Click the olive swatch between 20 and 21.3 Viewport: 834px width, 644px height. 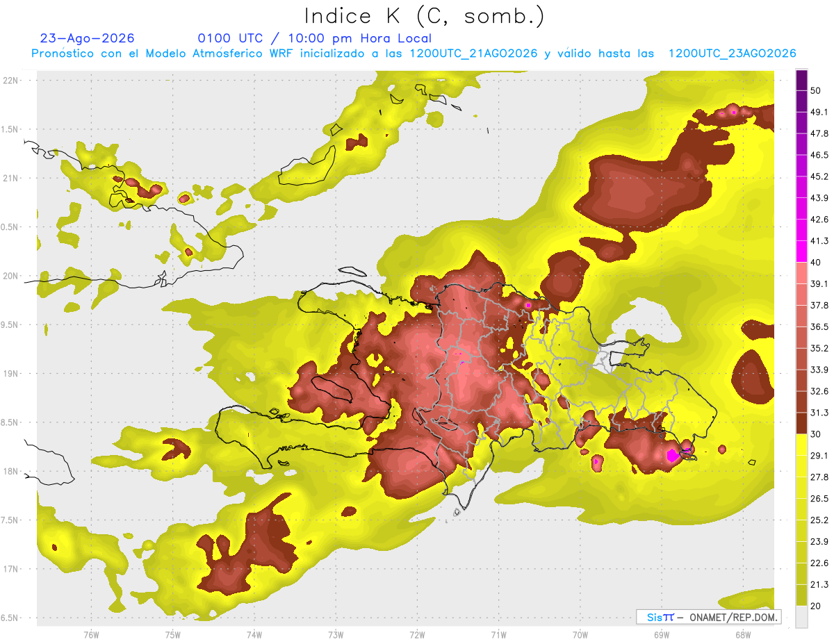click(801, 595)
